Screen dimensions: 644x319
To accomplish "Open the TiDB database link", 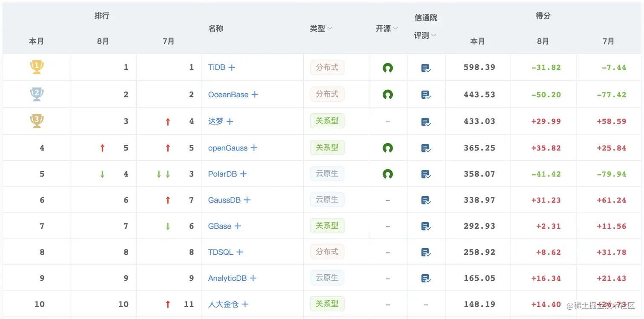I will 217,67.
